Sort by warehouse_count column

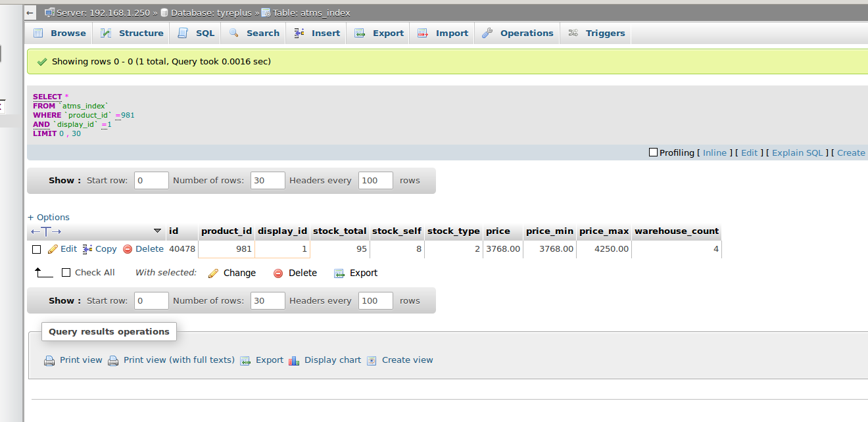click(x=677, y=231)
